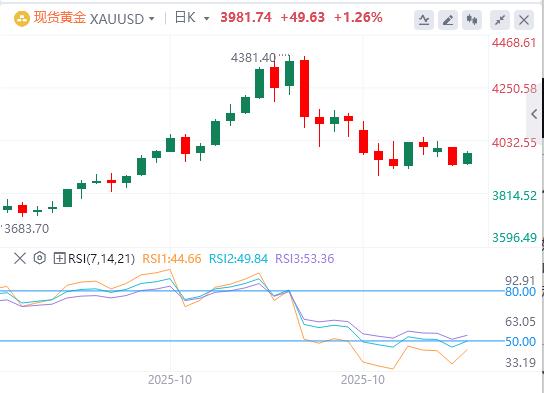544x393 pixels.
Task: Click the RSI 80.00 level label
Action: 520,292
